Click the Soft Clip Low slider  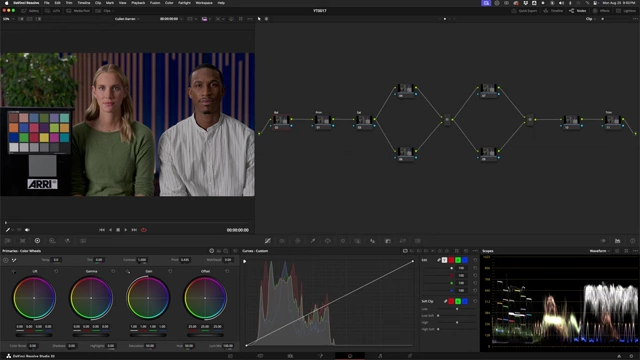(456, 309)
